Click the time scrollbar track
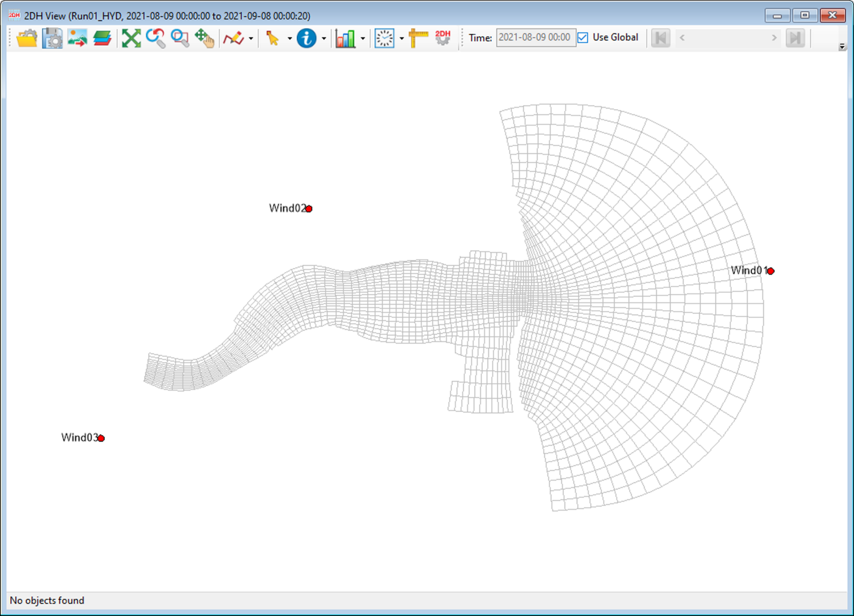Image resolution: width=854 pixels, height=616 pixels. (x=729, y=38)
